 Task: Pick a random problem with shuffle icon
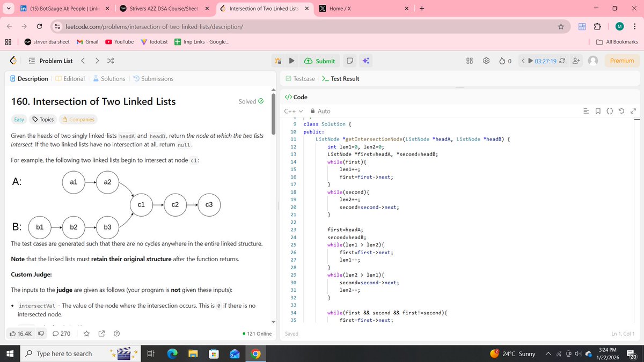tap(111, 61)
